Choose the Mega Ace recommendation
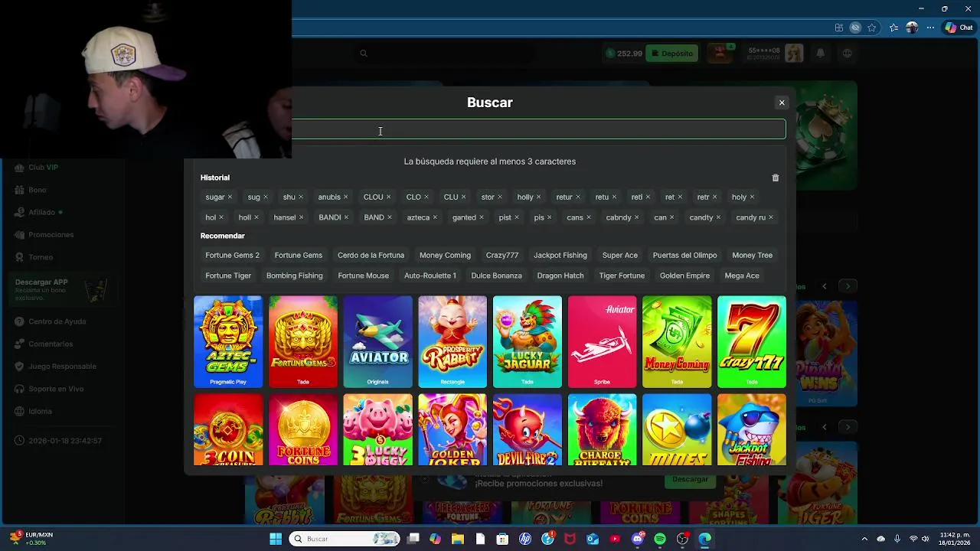The height and width of the screenshot is (551, 980). (x=742, y=276)
